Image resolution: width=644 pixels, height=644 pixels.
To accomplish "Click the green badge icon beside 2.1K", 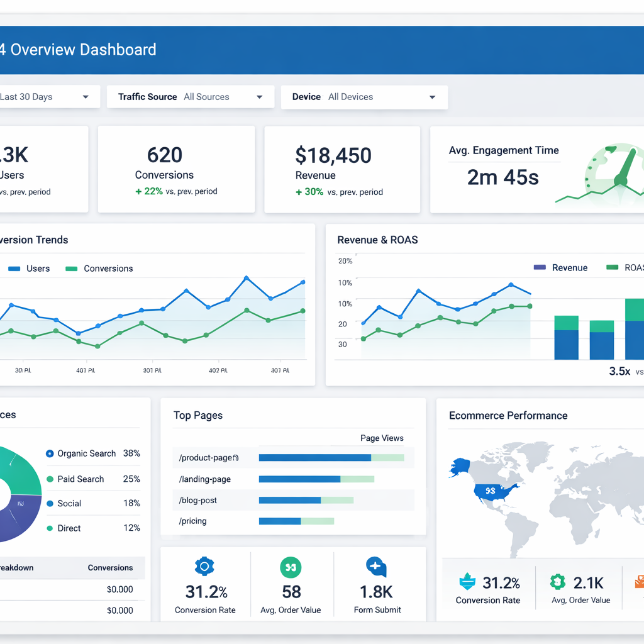I will 557,582.
